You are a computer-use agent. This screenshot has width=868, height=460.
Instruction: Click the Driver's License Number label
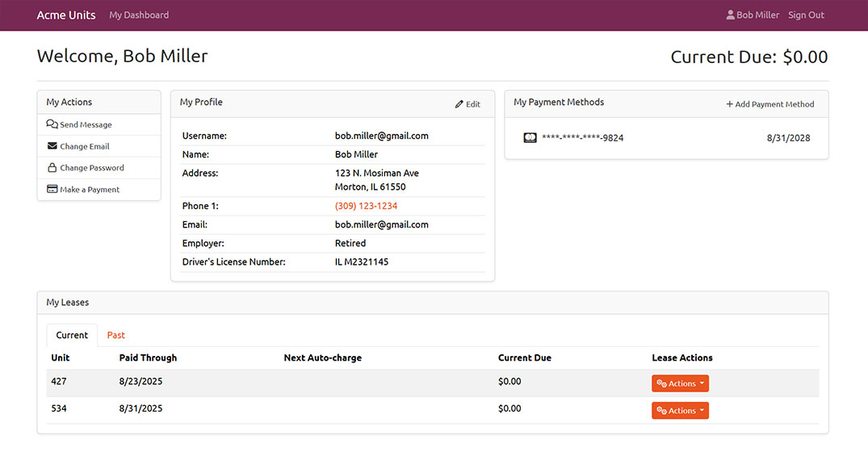click(x=233, y=261)
